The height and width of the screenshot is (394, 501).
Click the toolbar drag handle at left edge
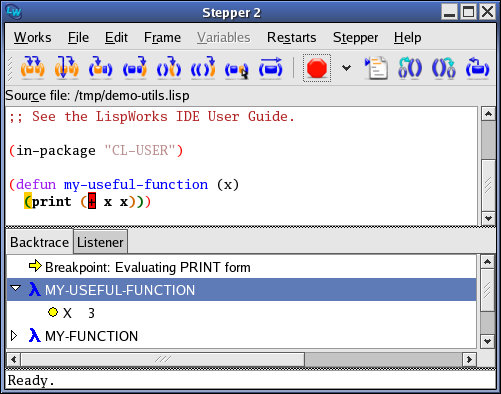click(x=10, y=68)
